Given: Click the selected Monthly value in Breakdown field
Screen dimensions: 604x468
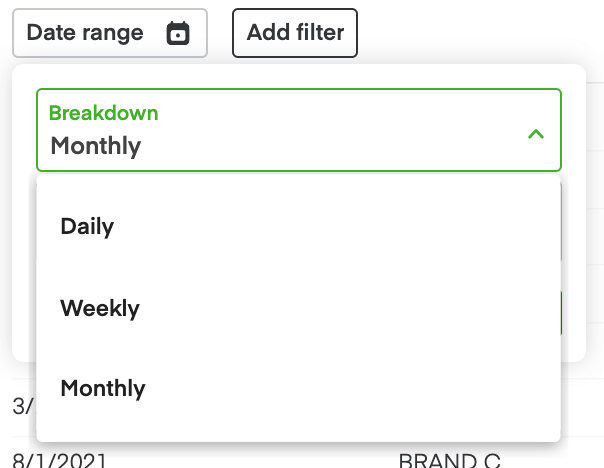Looking at the screenshot, I should point(96,146).
